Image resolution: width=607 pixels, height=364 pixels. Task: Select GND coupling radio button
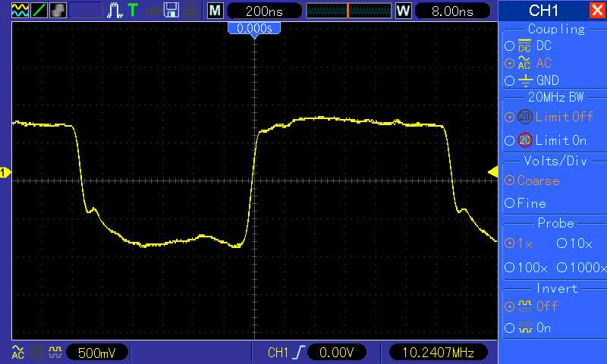[509, 80]
